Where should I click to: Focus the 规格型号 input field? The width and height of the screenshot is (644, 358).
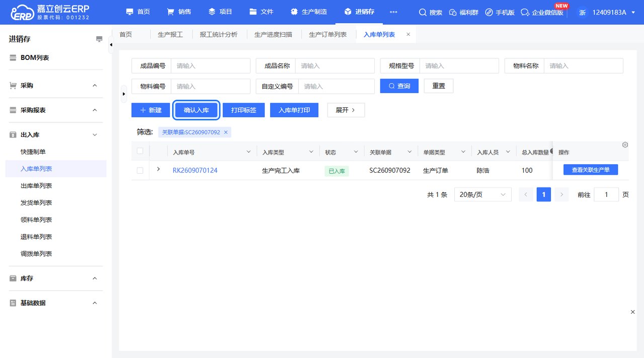(x=459, y=66)
